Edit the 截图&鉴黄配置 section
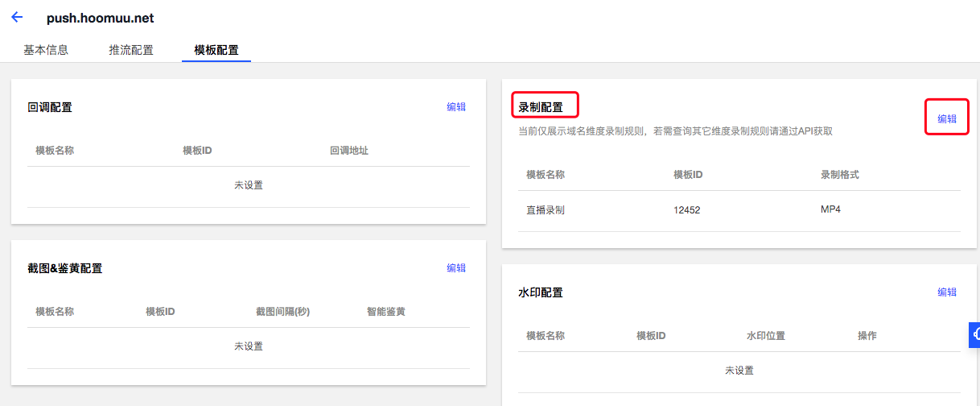Image resolution: width=980 pixels, height=406 pixels. coord(456,267)
